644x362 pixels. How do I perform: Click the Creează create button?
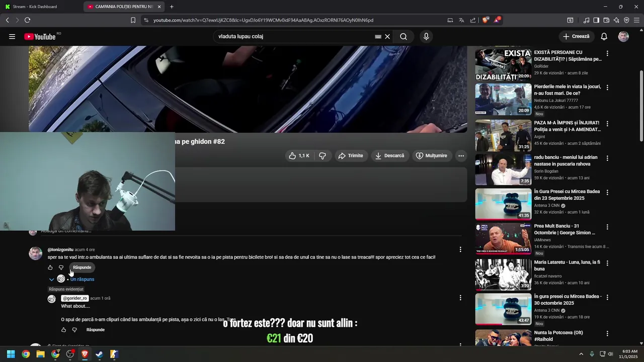pos(577,36)
